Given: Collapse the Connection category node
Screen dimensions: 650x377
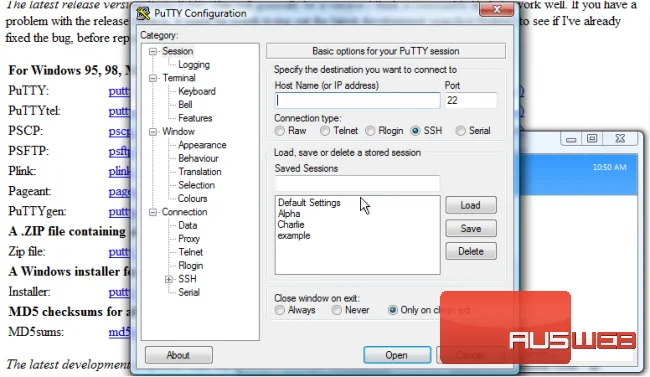Looking at the screenshot, I should (x=153, y=212).
